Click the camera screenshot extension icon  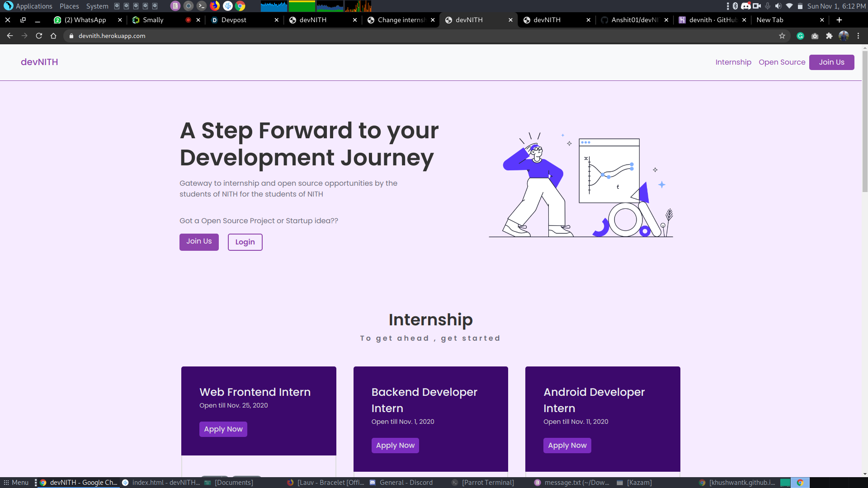(815, 36)
